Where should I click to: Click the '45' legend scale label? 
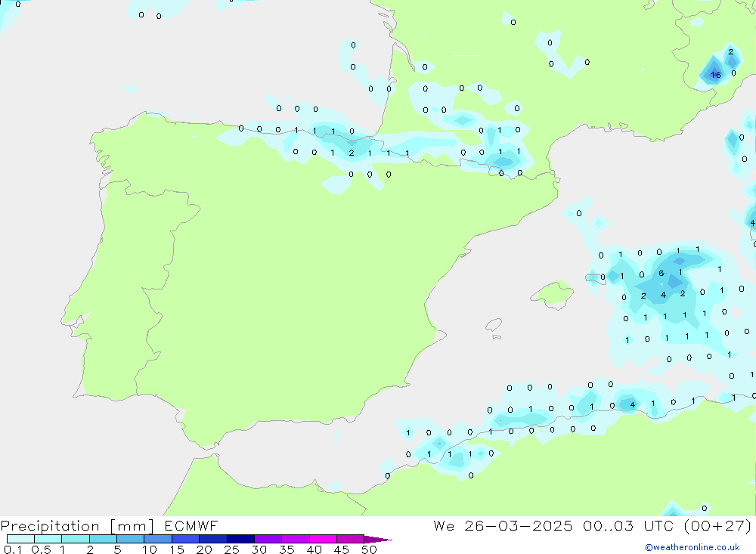(342, 549)
